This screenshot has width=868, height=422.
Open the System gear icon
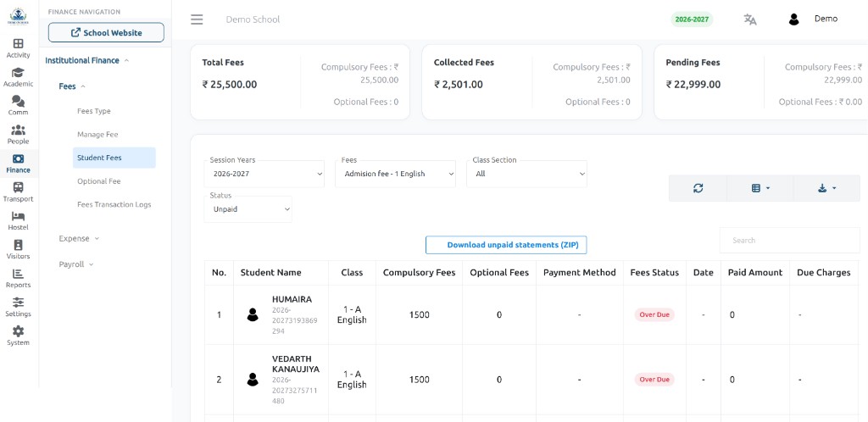19,331
